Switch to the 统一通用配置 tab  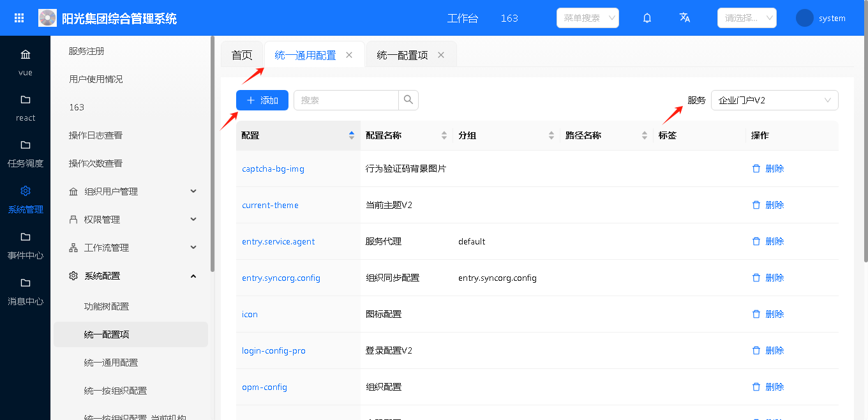click(306, 55)
